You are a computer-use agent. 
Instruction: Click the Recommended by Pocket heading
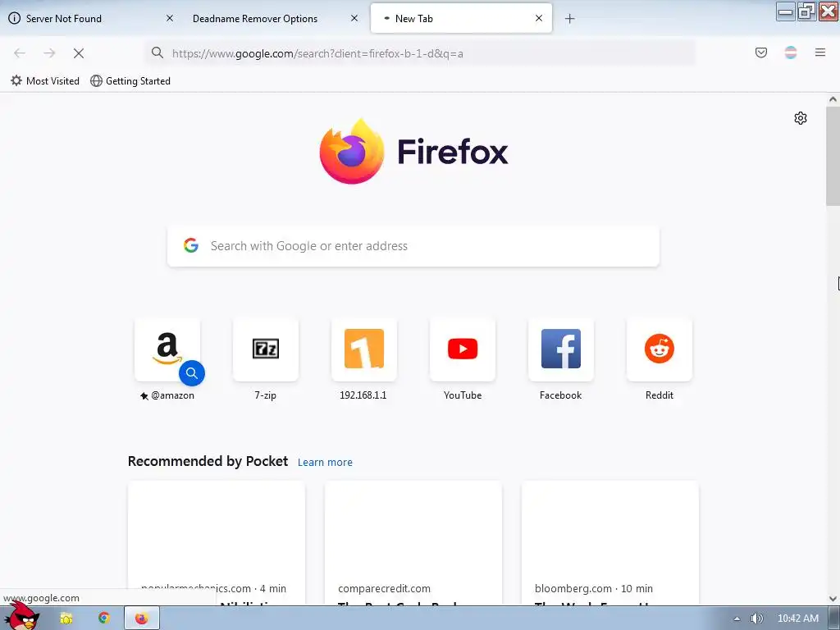click(208, 461)
